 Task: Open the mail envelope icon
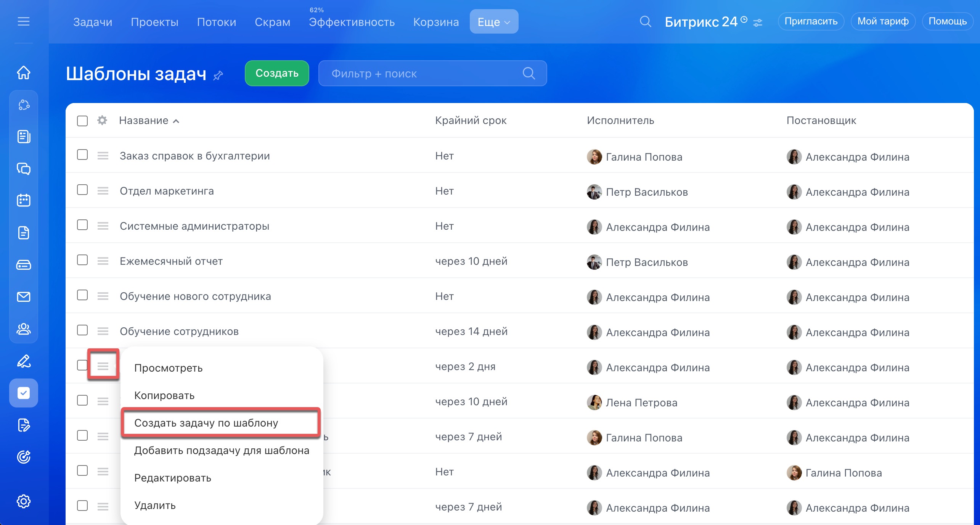pos(24,296)
